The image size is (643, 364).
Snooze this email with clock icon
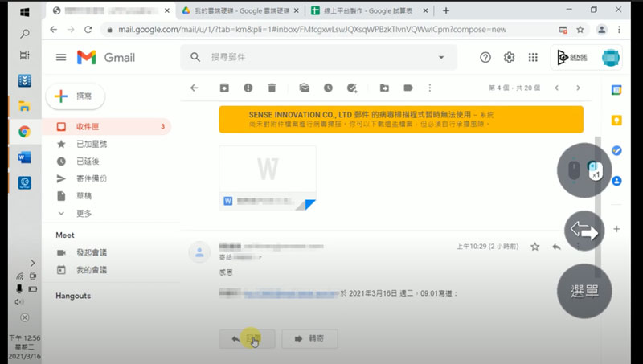[328, 88]
